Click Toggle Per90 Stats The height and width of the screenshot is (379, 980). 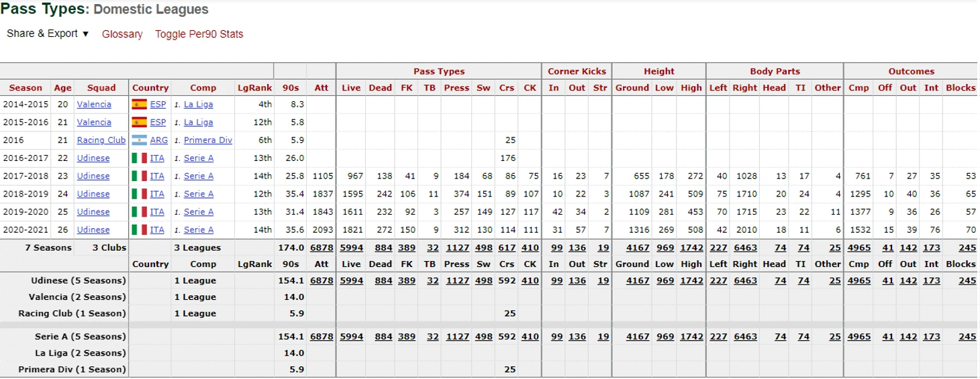(x=199, y=34)
